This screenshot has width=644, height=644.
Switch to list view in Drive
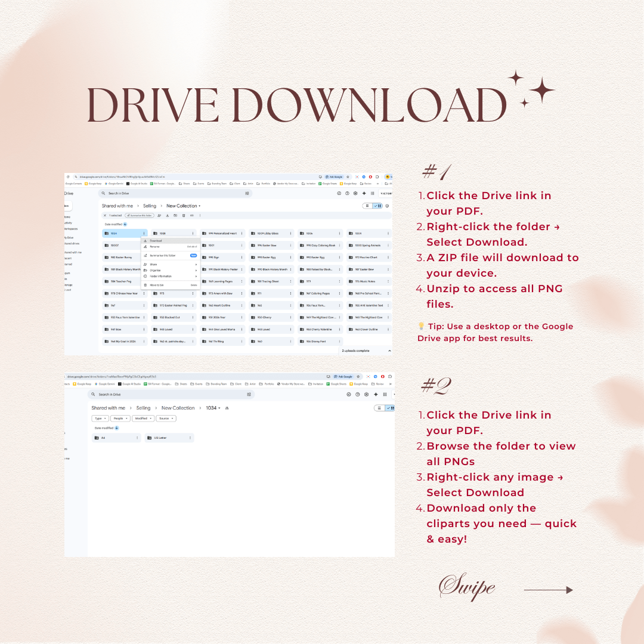click(367, 206)
